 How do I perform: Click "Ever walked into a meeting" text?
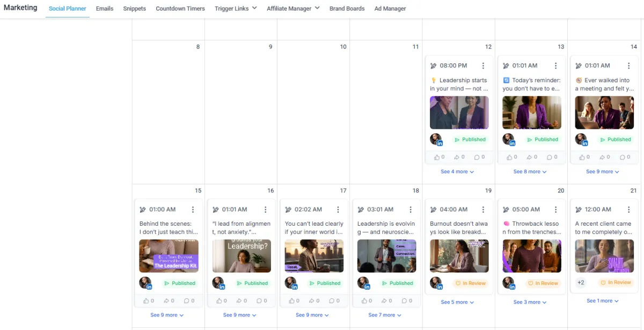point(604,84)
